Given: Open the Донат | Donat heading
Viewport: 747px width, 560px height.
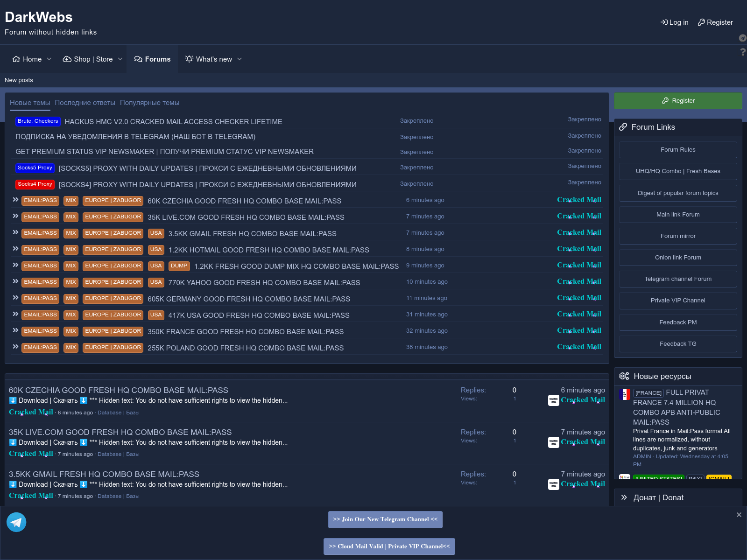Looking at the screenshot, I should pos(658,498).
